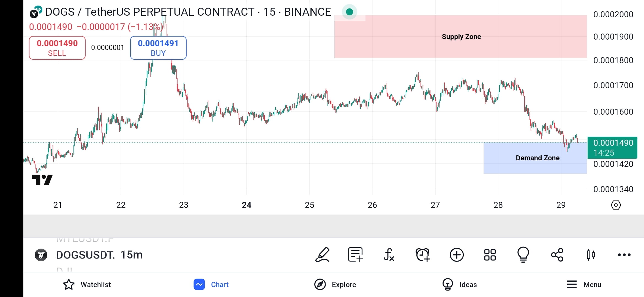
Task: Change candle style via the bars icon
Action: (591, 255)
